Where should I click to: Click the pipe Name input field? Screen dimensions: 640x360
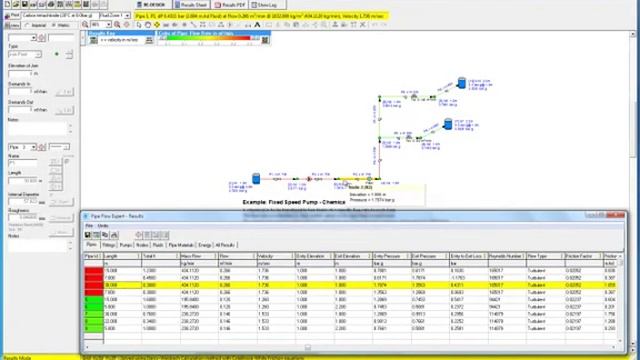[x=23, y=163]
